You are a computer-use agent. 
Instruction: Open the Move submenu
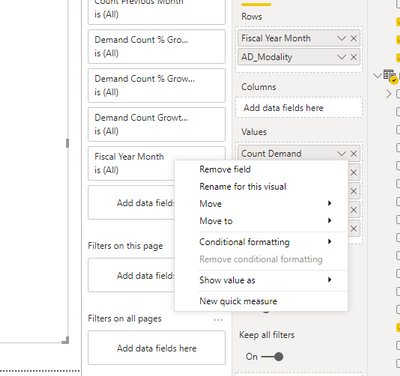(261, 204)
